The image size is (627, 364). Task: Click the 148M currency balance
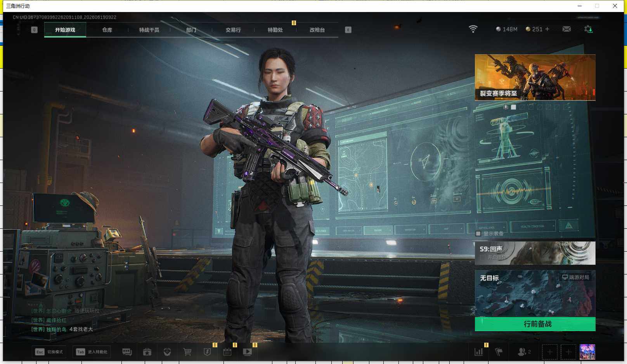pos(507,29)
